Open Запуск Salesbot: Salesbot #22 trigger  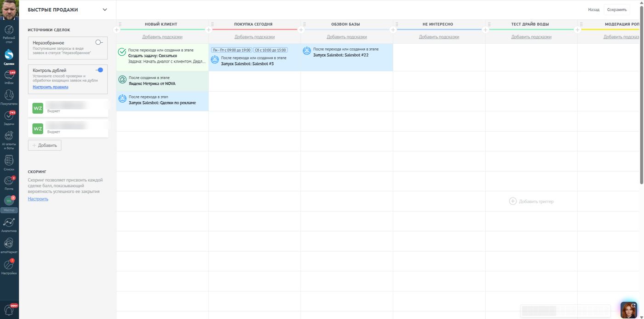click(341, 55)
